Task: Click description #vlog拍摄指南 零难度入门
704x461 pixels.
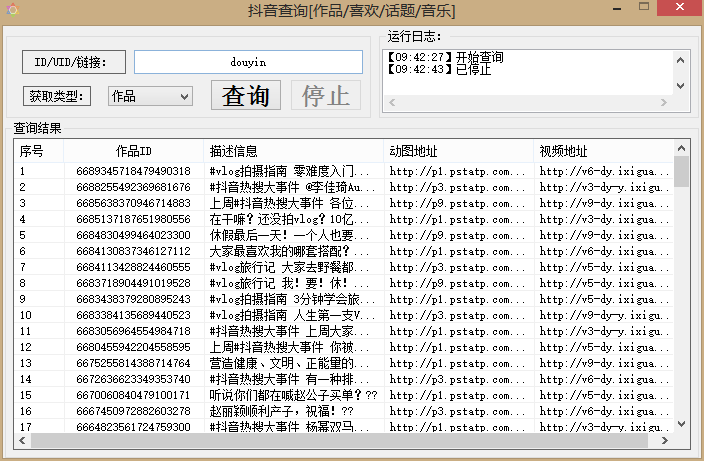Action: click(x=289, y=171)
